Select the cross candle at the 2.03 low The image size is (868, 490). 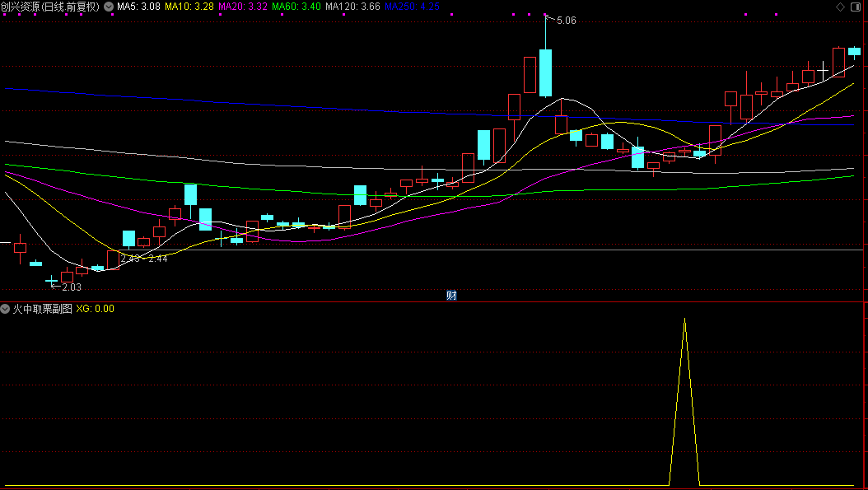(52, 282)
